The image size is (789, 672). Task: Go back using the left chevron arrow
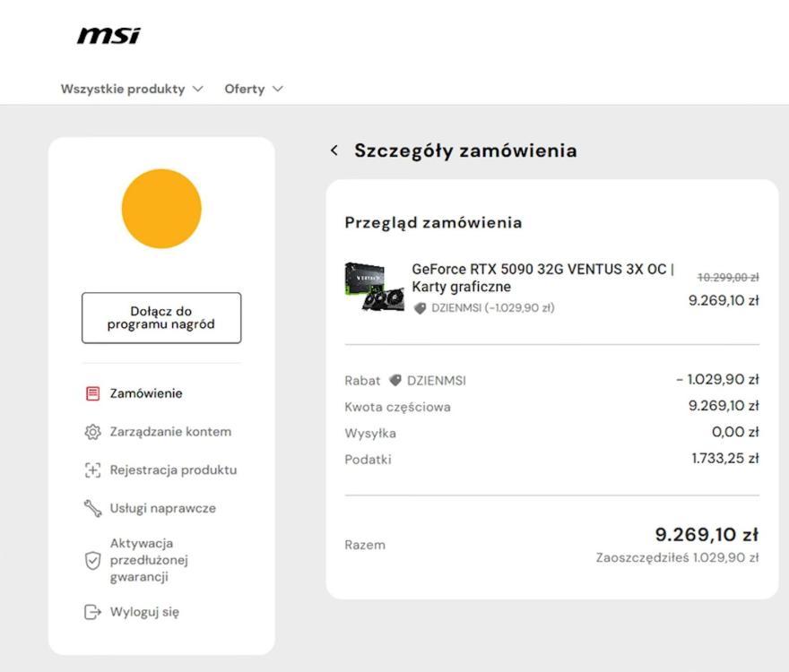[334, 151]
